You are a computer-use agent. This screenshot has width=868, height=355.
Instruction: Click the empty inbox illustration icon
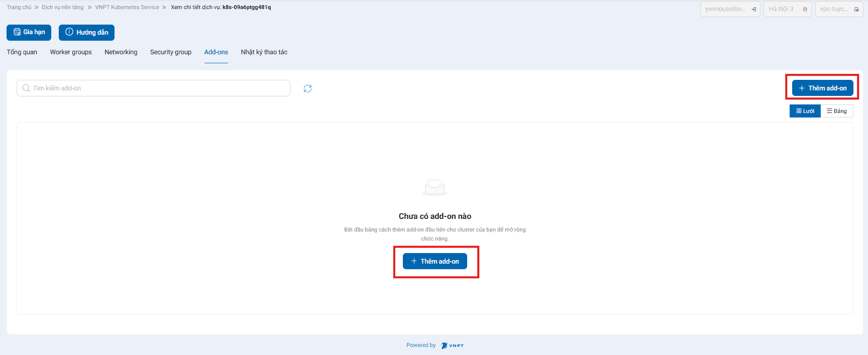coord(435,187)
